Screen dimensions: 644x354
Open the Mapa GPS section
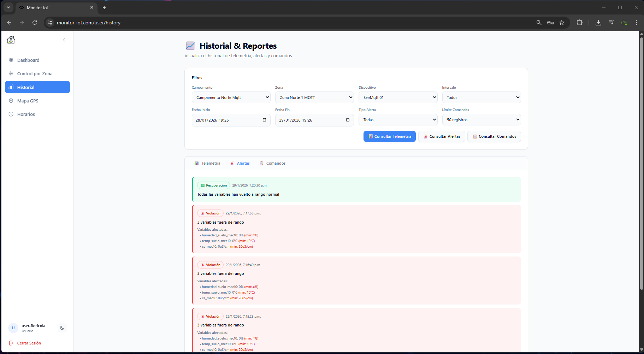[28, 101]
